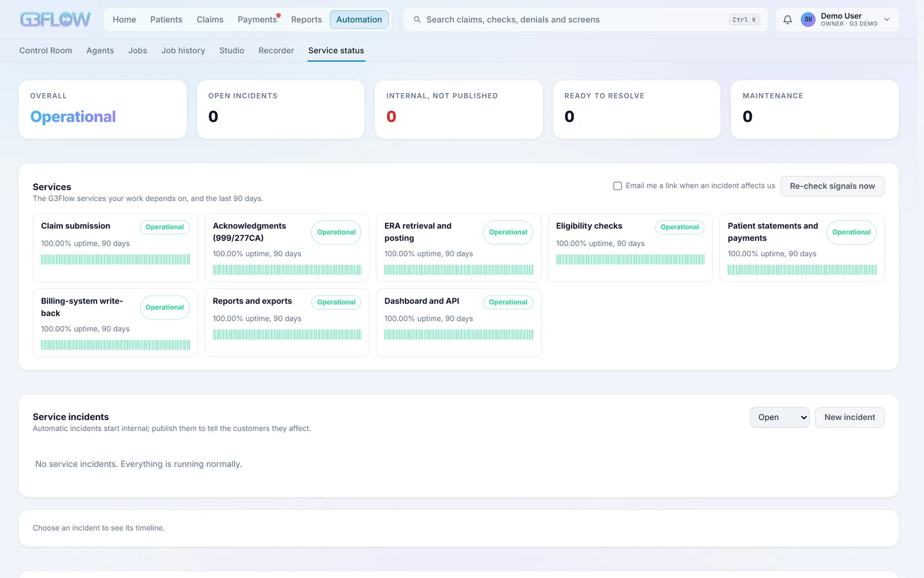This screenshot has width=924, height=578.
Task: Click the Ready to Resolve count card
Action: coord(636,109)
